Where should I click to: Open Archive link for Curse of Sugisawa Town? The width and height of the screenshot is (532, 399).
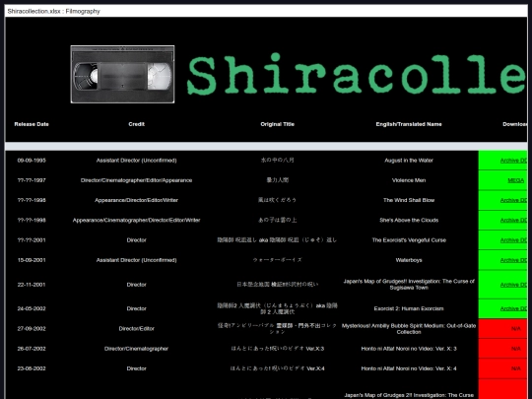click(513, 285)
